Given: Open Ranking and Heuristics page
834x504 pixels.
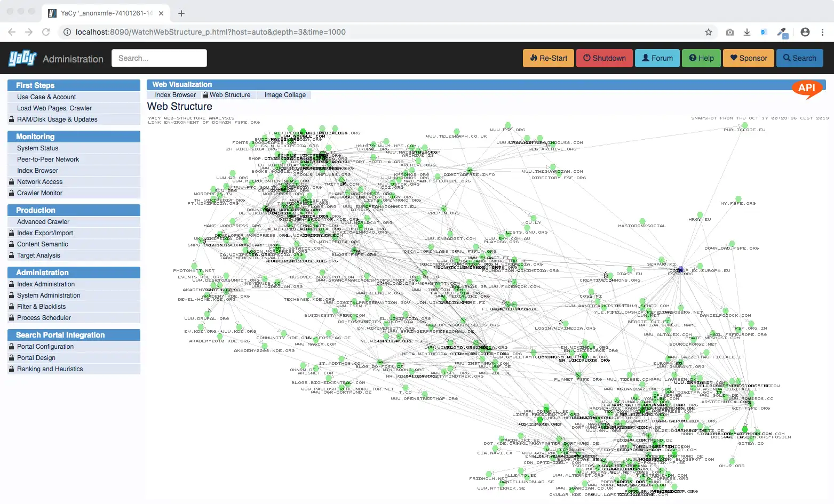Looking at the screenshot, I should pyautogui.click(x=74, y=369).
